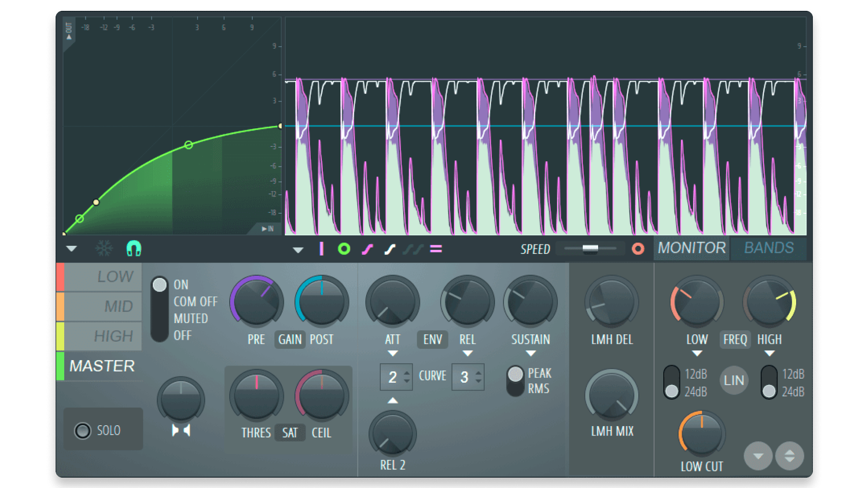Click the stereo separation arrows icon

pos(181,430)
